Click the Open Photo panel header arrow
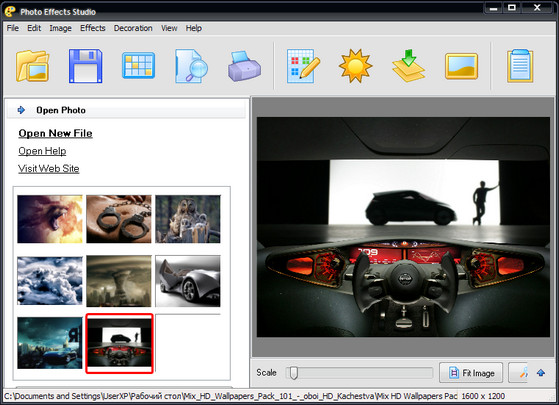The image size is (559, 405). click(x=21, y=110)
